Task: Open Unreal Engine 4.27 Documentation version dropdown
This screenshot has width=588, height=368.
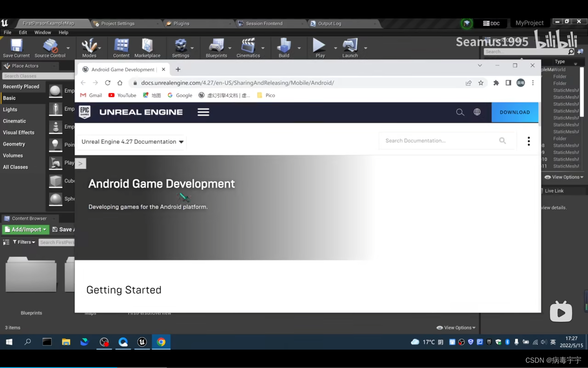Action: (x=132, y=142)
